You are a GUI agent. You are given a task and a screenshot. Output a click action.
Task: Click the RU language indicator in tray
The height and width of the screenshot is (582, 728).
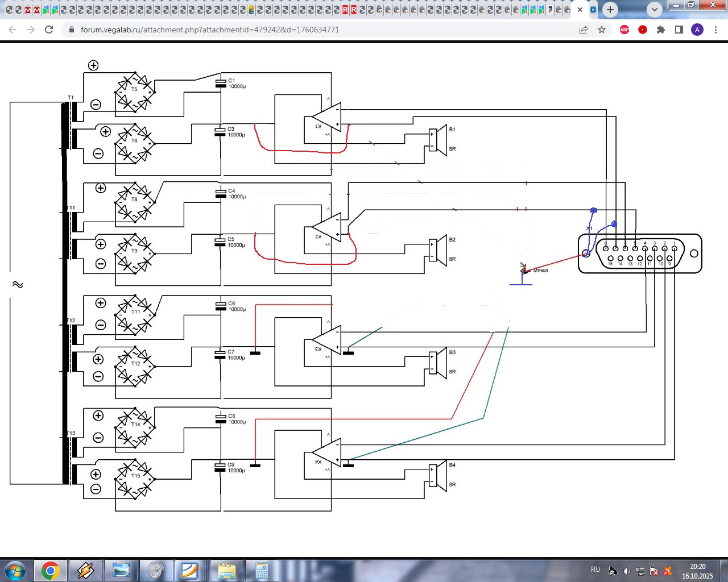pyautogui.click(x=595, y=569)
